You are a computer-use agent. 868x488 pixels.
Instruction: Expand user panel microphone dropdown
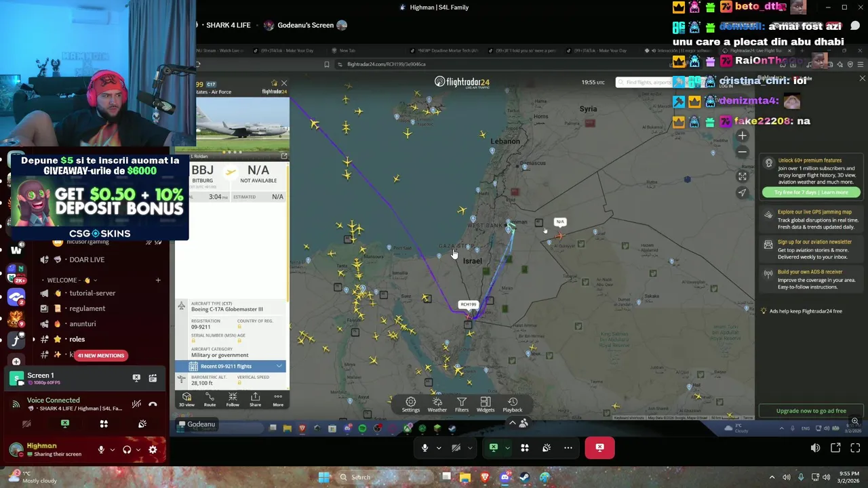pos(112,449)
